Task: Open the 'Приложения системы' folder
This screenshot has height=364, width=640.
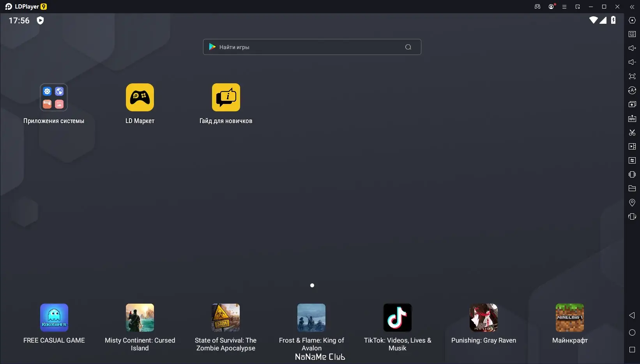Action: point(54,97)
